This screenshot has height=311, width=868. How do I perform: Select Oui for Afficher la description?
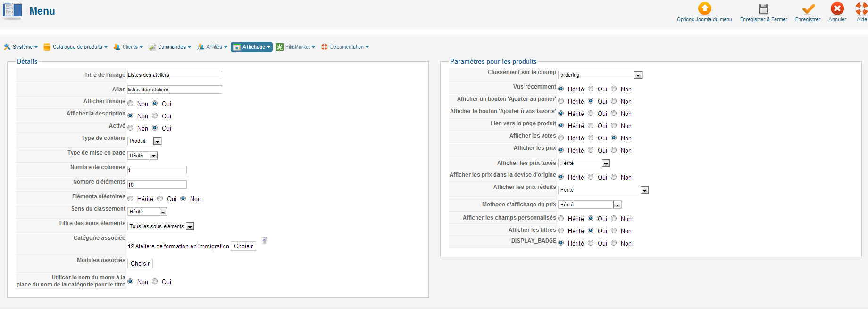(x=155, y=115)
